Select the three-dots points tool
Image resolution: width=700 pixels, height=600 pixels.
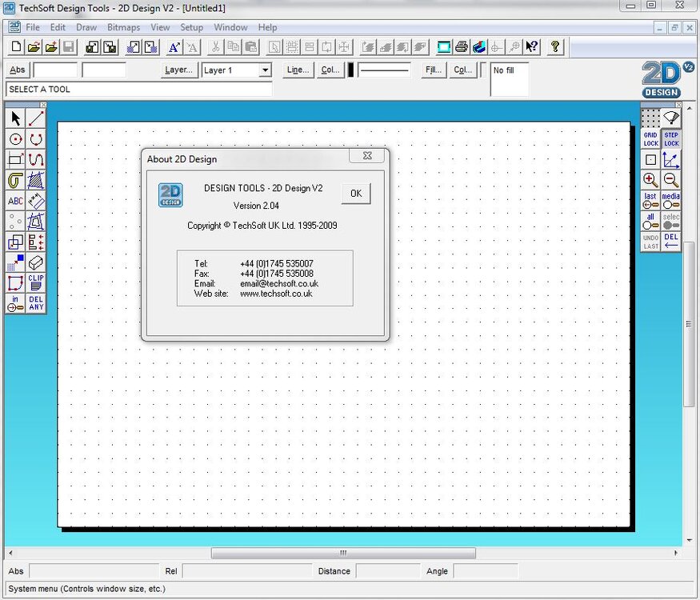point(16,222)
